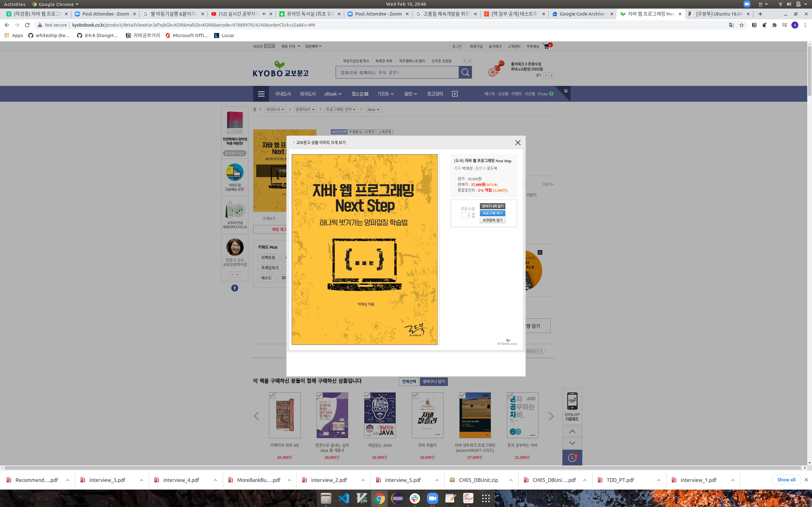Click the Chrome extensions puzzle icon
This screenshot has width=812, height=507.
click(775, 25)
